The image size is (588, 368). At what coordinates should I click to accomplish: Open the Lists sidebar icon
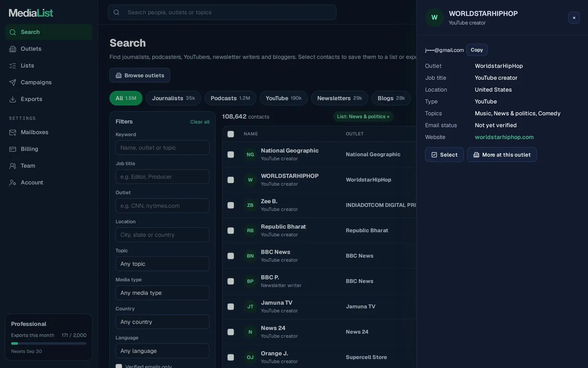pyautogui.click(x=13, y=66)
